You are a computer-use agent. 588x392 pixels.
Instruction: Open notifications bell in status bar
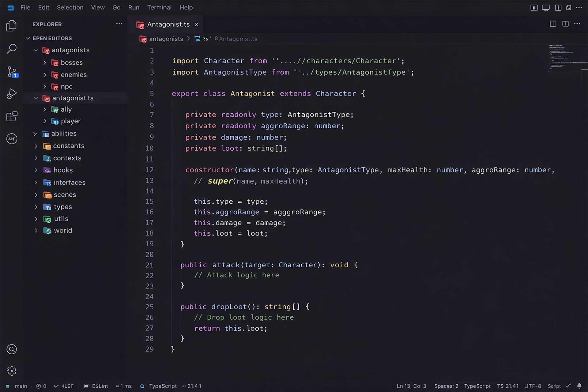579,386
